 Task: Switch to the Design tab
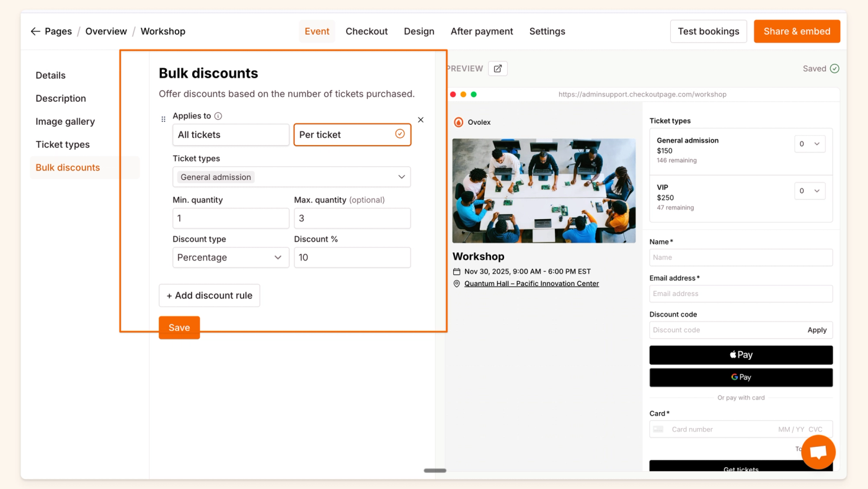(x=419, y=31)
